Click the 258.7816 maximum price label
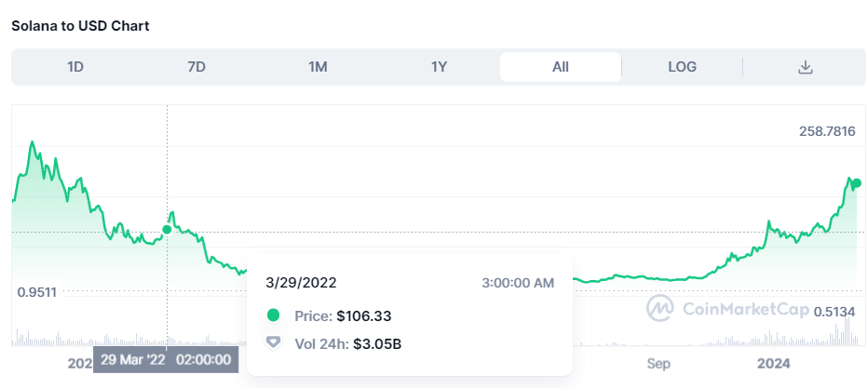This screenshot has width=868, height=388. [827, 131]
